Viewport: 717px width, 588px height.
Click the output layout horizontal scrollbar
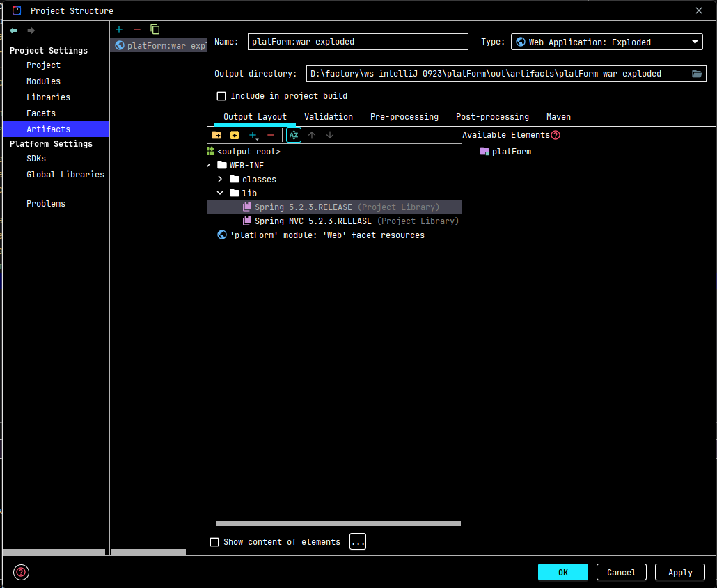coord(338,523)
